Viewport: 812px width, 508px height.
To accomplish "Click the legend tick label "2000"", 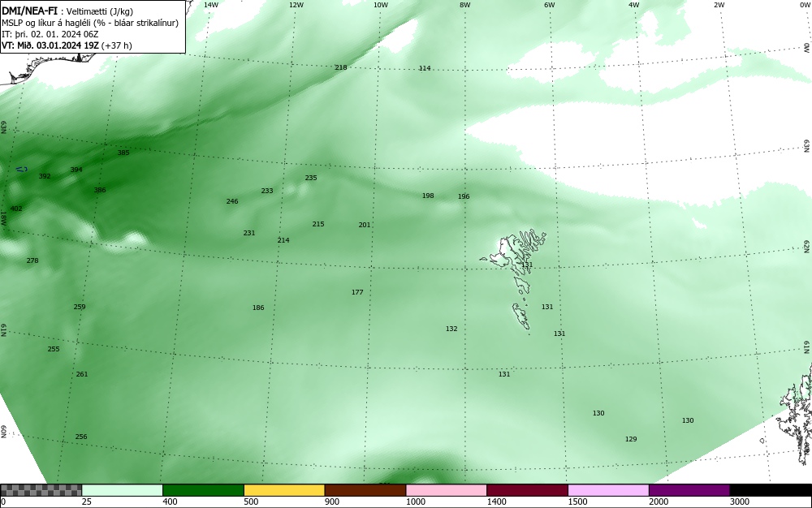I will pos(659,502).
